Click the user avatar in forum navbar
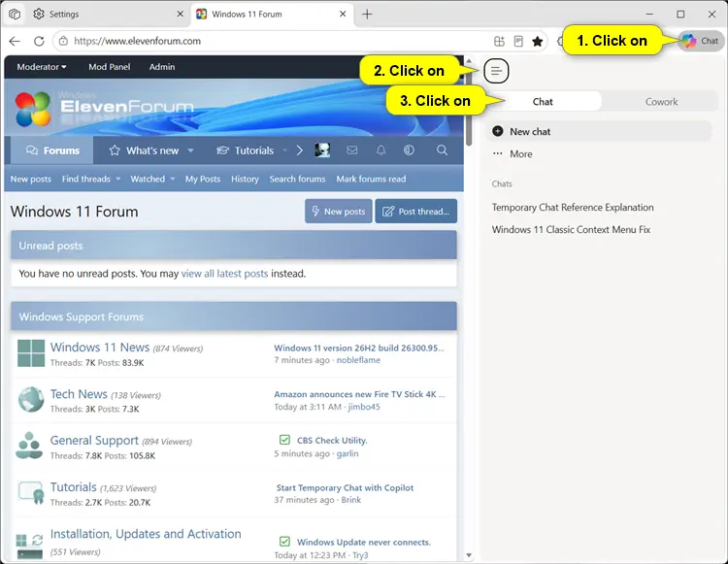 point(322,150)
